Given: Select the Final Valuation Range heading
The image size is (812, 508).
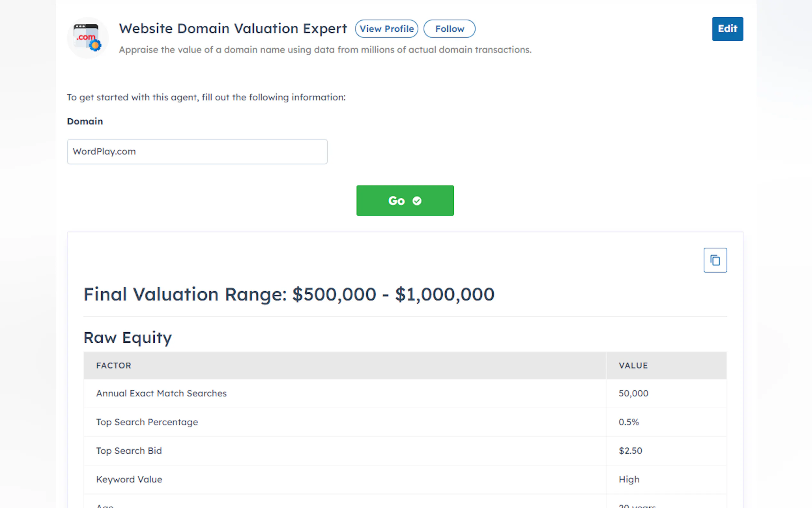Looking at the screenshot, I should click(289, 294).
